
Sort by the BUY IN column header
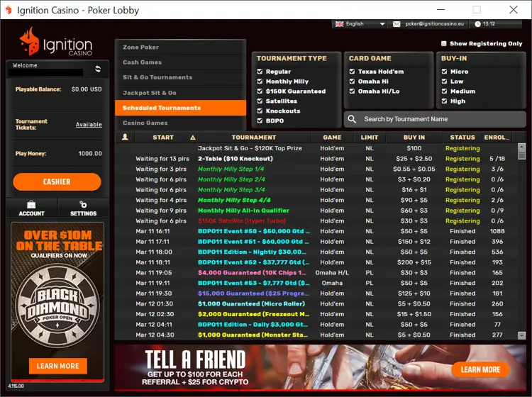(x=414, y=138)
